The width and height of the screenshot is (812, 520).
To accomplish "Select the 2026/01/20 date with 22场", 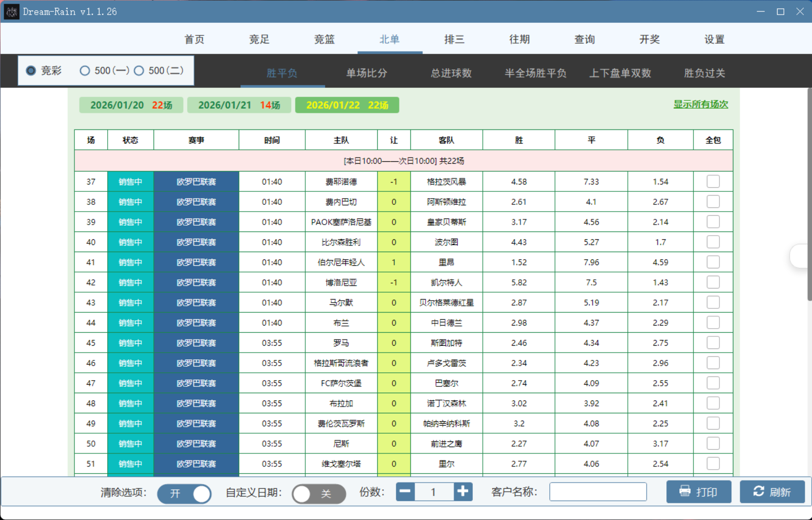I will 131,105.
